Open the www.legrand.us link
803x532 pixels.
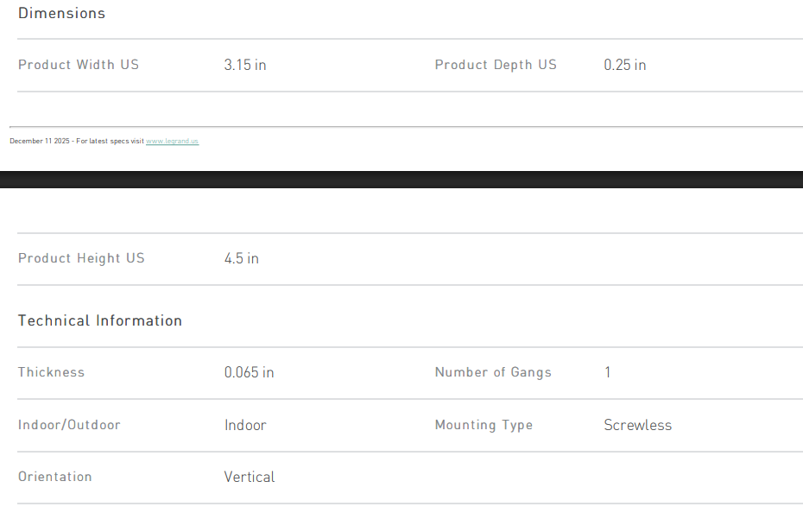tap(172, 141)
